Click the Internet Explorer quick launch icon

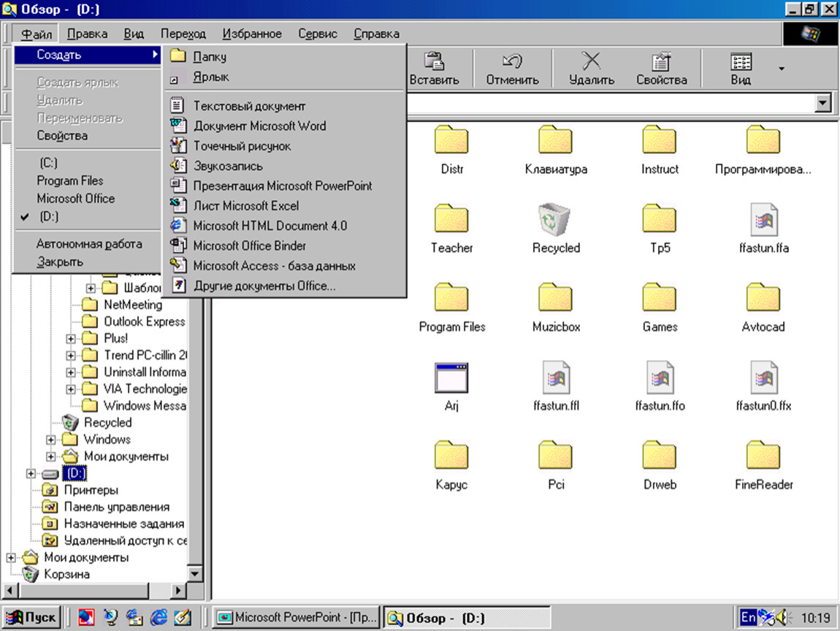pos(159,618)
